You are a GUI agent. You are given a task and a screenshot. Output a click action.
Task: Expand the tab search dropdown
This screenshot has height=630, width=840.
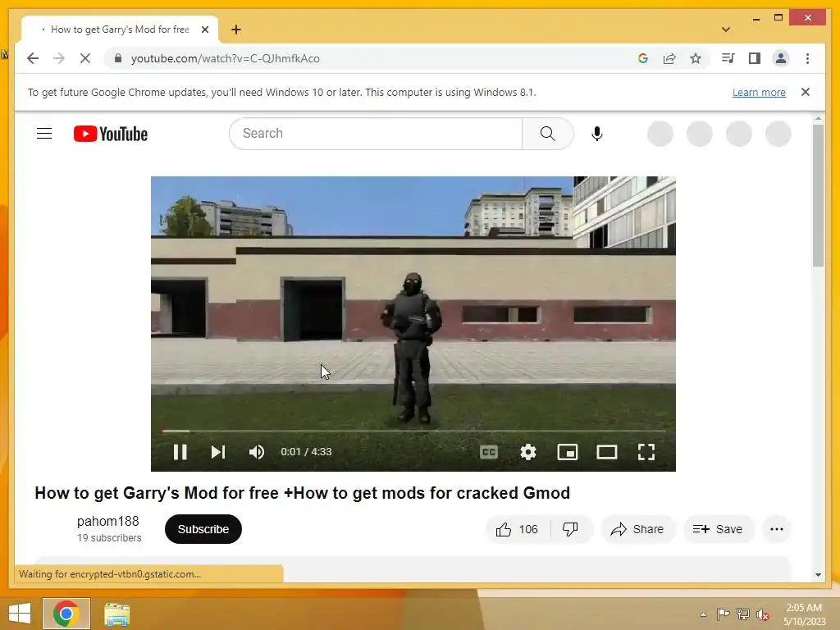click(725, 30)
